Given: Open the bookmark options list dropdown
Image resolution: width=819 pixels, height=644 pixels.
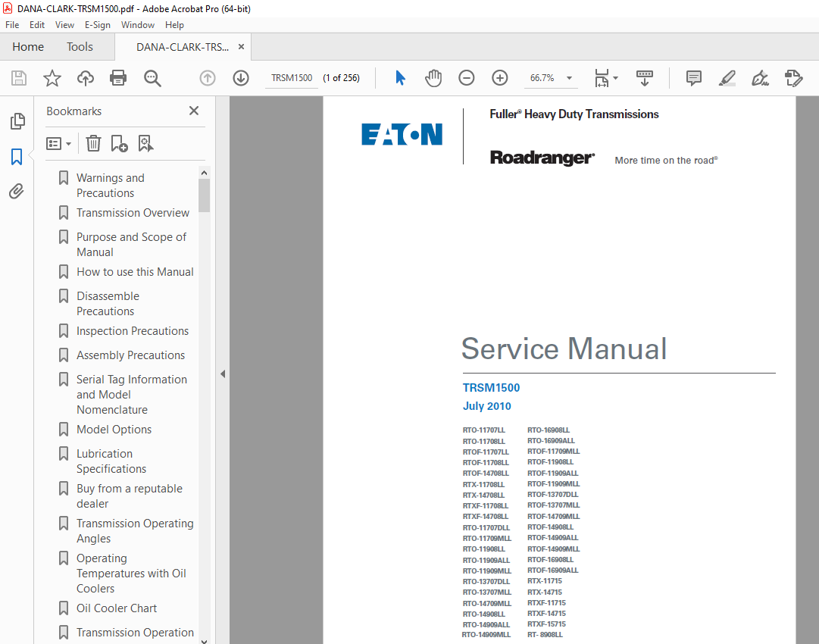Looking at the screenshot, I should (58, 144).
